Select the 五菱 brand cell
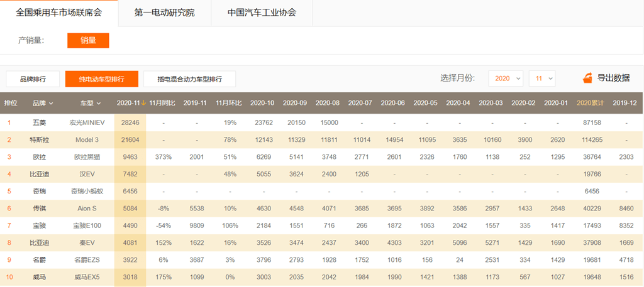Image resolution: width=644 pixels, height=287 pixels. pyautogui.click(x=40, y=122)
